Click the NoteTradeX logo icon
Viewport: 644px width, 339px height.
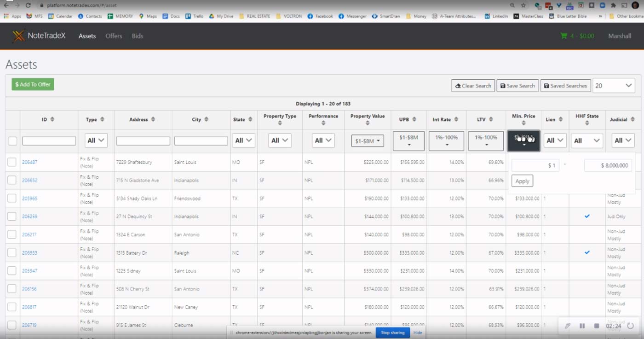pyautogui.click(x=18, y=36)
